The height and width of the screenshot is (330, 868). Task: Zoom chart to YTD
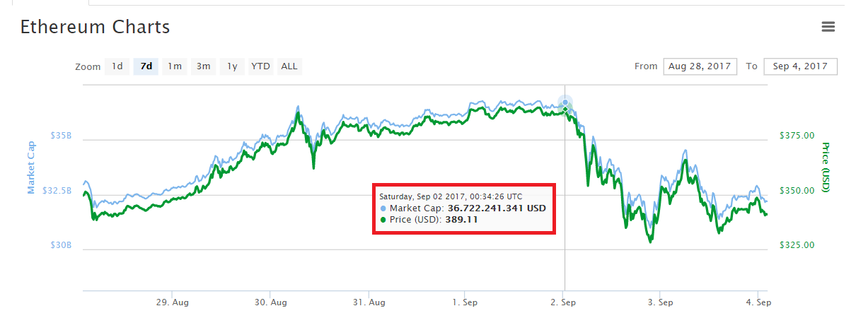260,66
